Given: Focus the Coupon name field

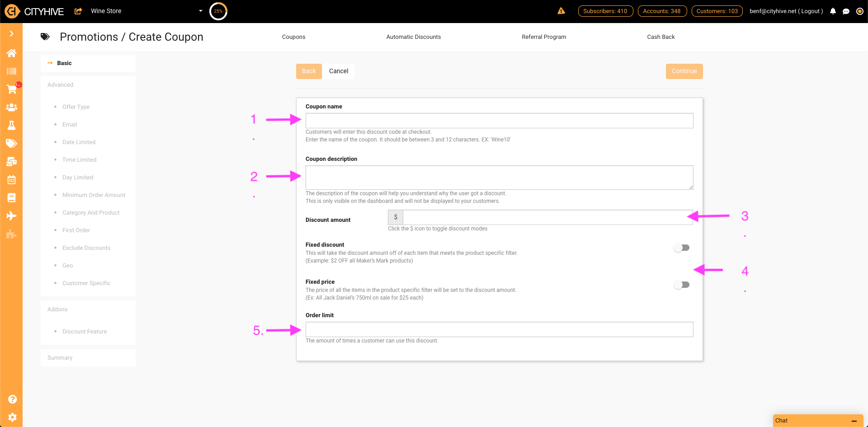Looking at the screenshot, I should click(x=499, y=121).
